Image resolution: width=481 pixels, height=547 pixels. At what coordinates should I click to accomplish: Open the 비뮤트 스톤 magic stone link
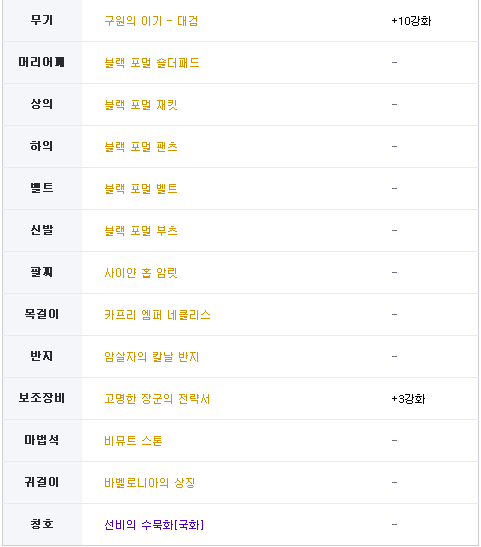[134, 441]
